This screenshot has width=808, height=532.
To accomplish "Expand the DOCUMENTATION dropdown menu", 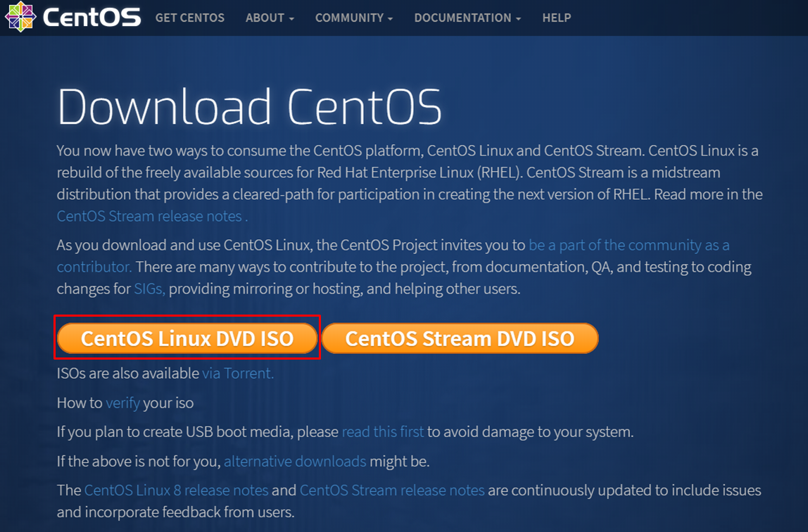I will (x=467, y=18).
